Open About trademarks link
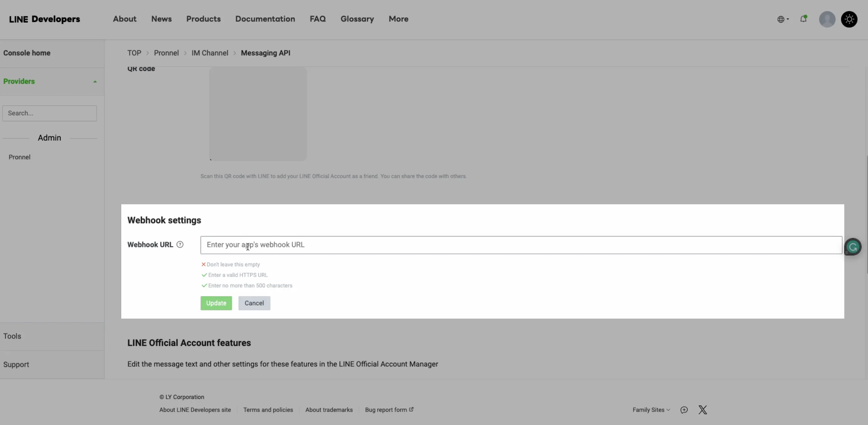 [x=329, y=410]
